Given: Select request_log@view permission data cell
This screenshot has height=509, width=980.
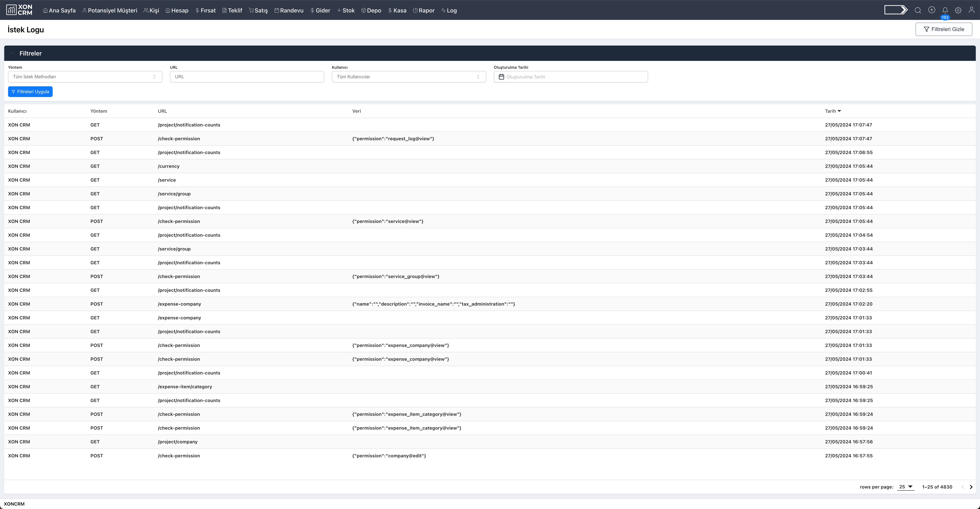Looking at the screenshot, I should 393,139.
